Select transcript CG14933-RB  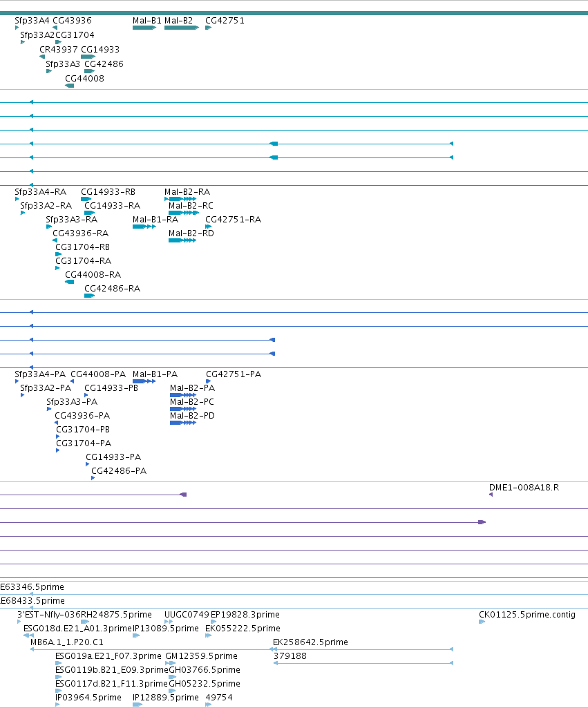tap(86, 199)
